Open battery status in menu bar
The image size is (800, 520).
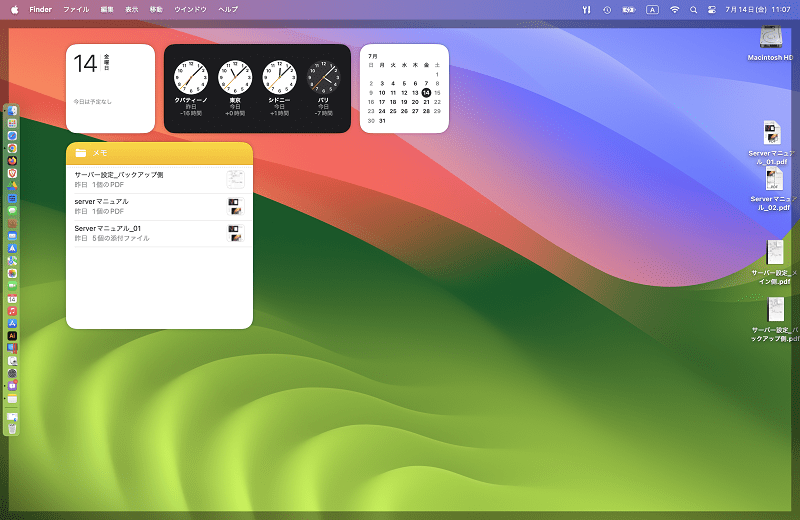[x=629, y=9]
